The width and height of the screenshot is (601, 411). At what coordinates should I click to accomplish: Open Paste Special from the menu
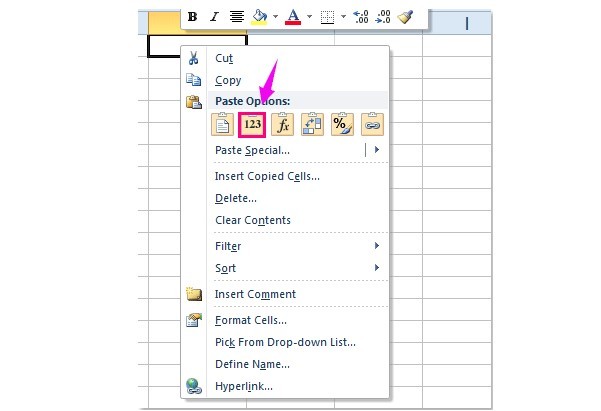click(x=252, y=150)
